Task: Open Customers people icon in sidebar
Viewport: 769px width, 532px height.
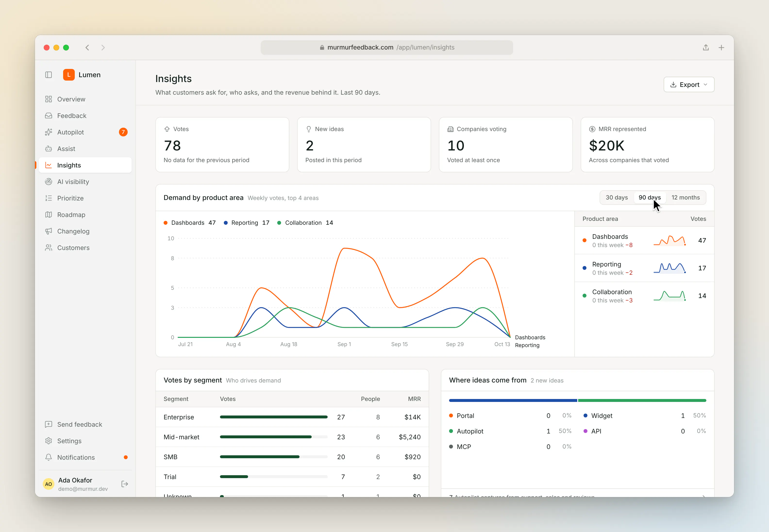Action: point(49,248)
